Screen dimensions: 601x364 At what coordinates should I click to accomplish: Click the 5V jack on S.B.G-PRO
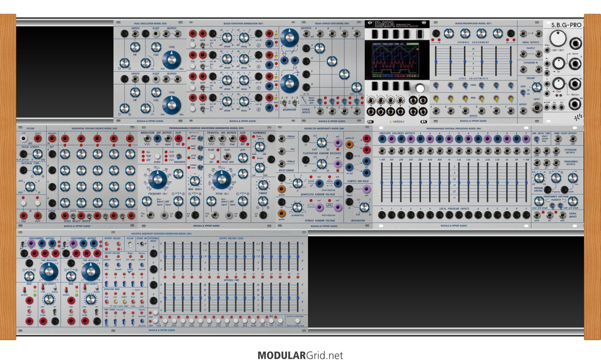pyautogui.click(x=563, y=108)
